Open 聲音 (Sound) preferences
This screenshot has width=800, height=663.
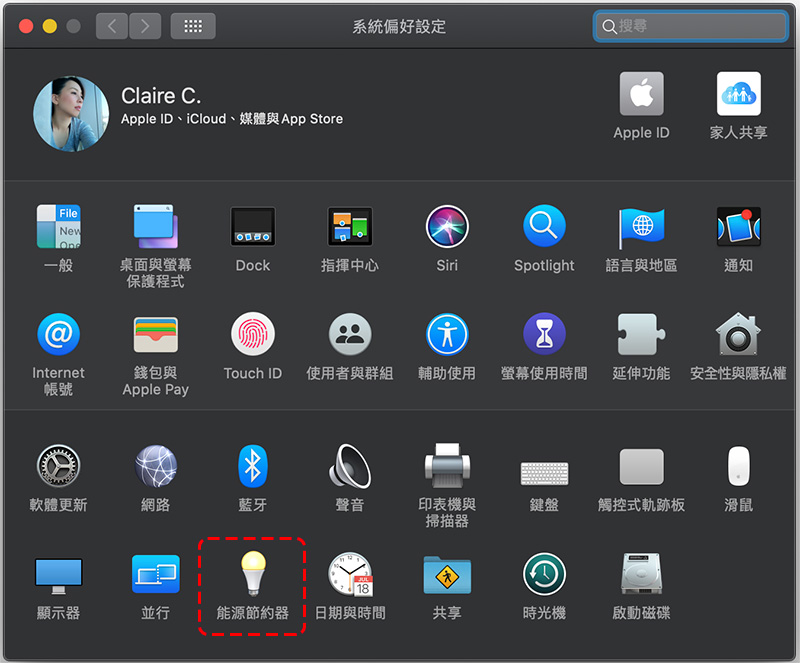pyautogui.click(x=349, y=466)
